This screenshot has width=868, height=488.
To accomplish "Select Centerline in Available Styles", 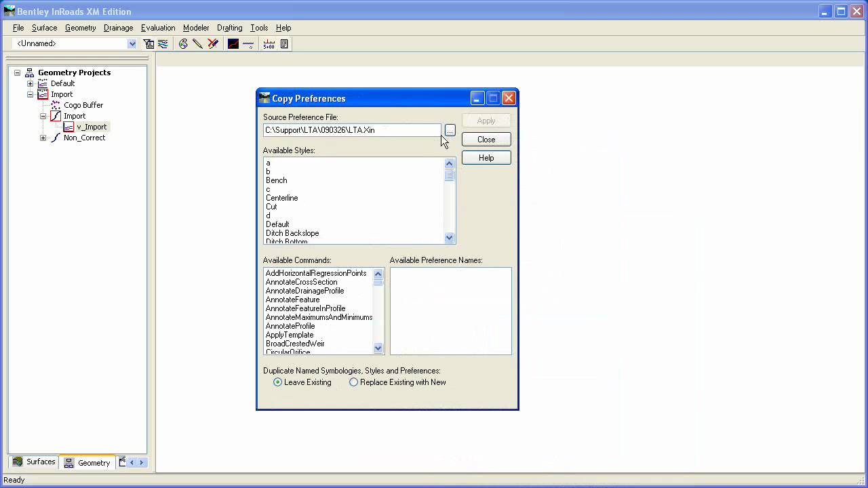I will (282, 198).
